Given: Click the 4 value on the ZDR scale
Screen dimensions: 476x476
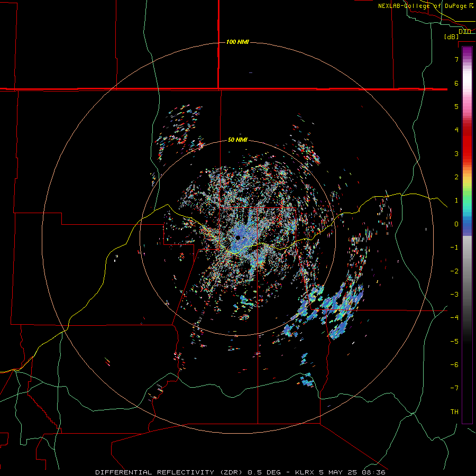Looking at the screenshot, I should pos(456,130).
